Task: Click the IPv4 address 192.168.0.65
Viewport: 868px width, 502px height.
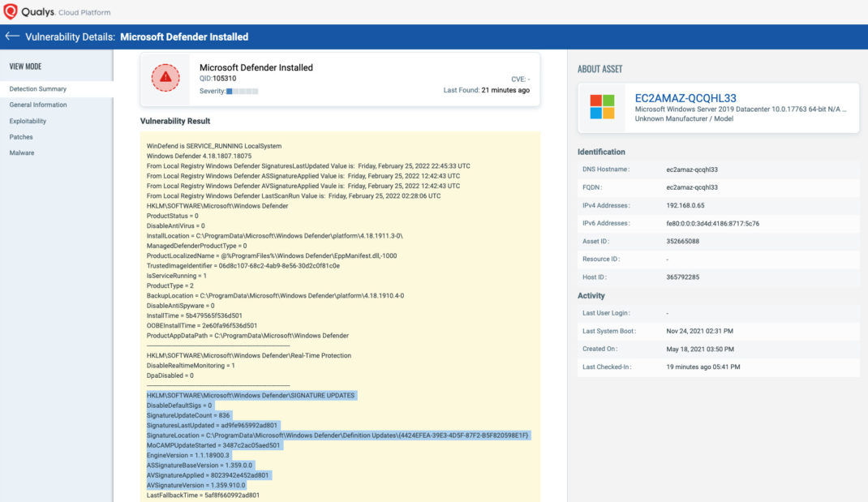Action: tap(685, 205)
